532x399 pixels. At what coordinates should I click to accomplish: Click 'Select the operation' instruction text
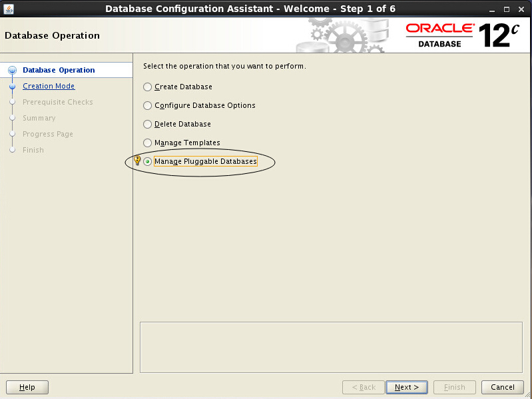tap(224, 66)
